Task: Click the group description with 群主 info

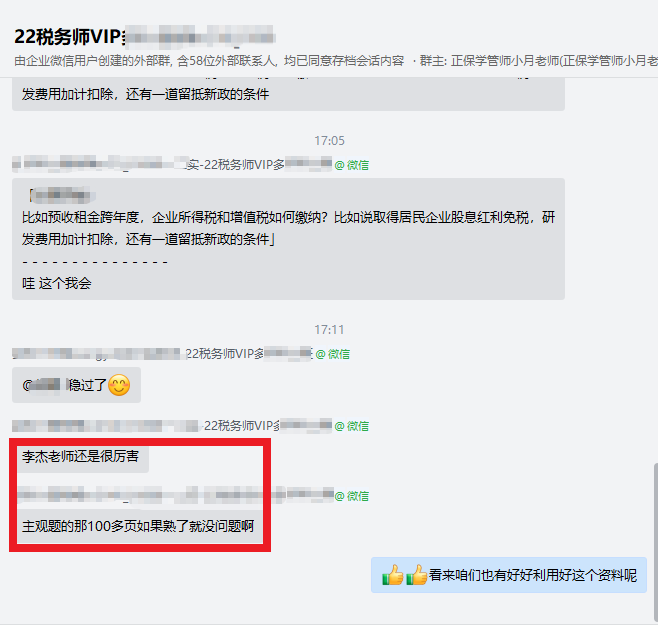Action: (x=336, y=61)
